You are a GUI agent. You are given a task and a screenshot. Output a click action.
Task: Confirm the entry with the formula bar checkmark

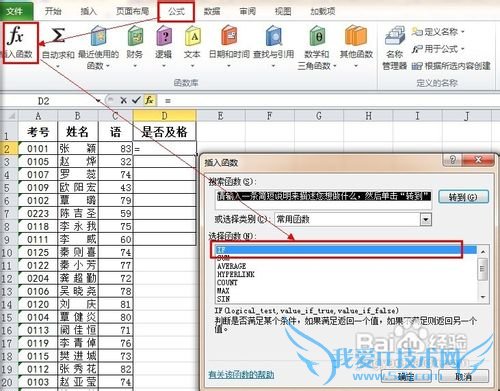point(136,100)
